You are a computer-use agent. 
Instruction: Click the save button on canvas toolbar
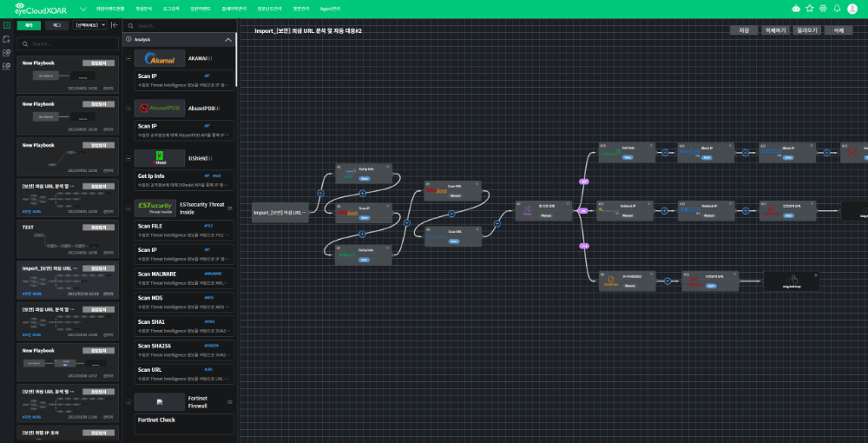[744, 30]
